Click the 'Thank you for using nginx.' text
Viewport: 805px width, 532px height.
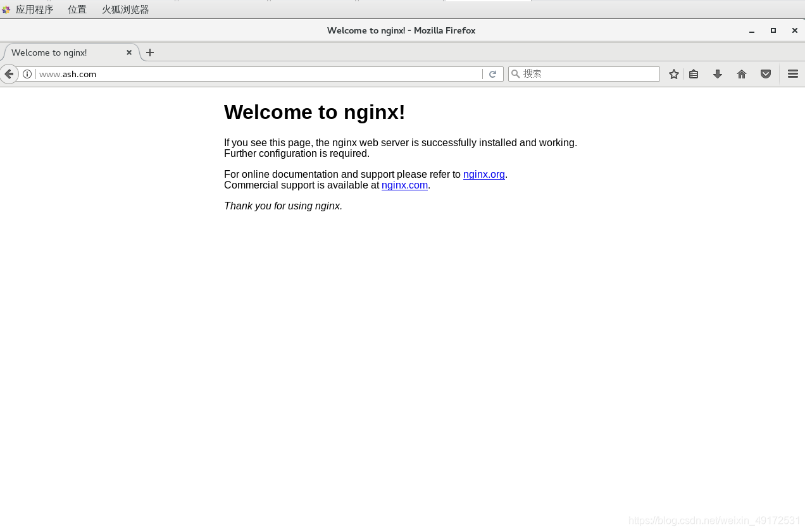tap(284, 206)
